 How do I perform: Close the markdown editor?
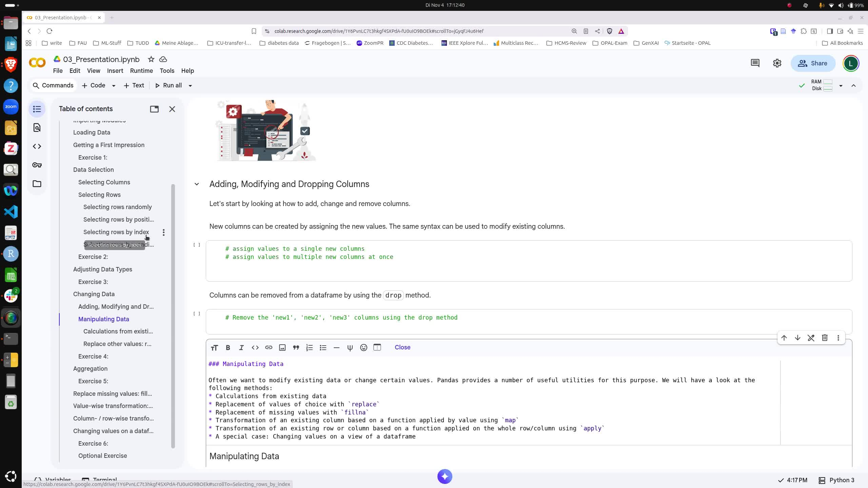tap(402, 347)
